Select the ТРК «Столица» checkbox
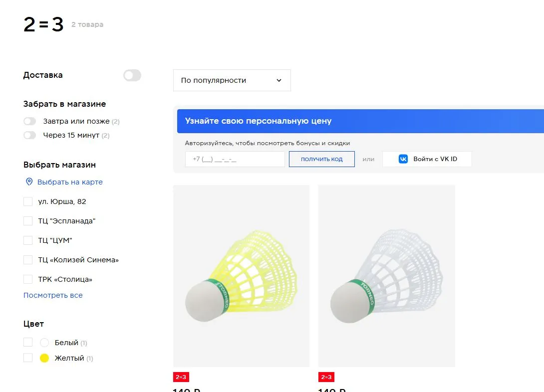544x392 pixels. (x=28, y=279)
